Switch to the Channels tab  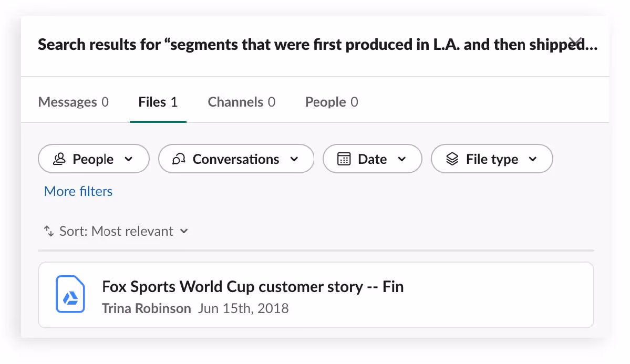coord(241,102)
